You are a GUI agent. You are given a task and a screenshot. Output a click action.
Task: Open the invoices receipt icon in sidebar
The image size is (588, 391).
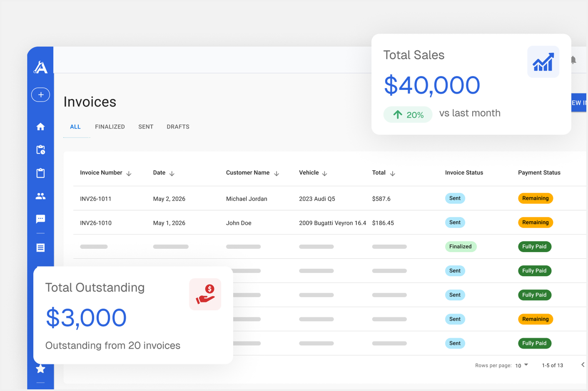point(40,248)
